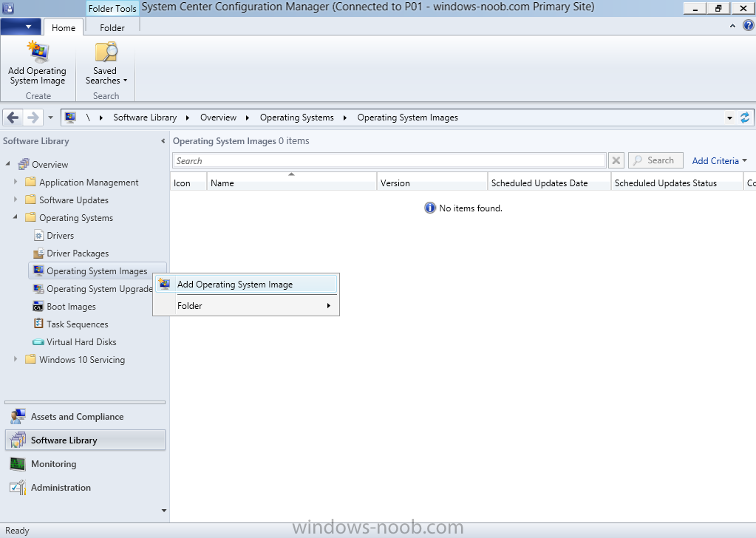This screenshot has width=756, height=538.
Task: Click Administration workspace icon
Action: tap(18, 488)
